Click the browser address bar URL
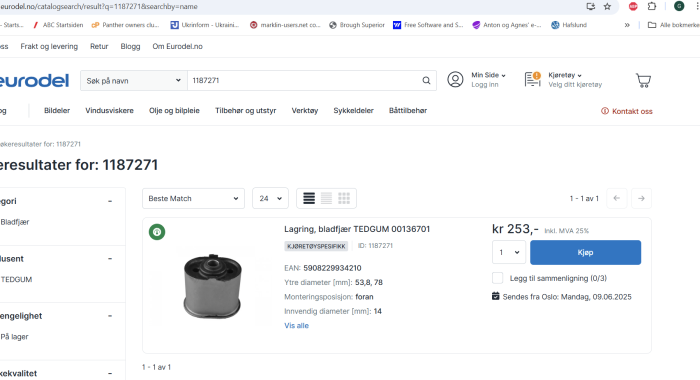Viewport: 700px width, 380px height. click(99, 6)
